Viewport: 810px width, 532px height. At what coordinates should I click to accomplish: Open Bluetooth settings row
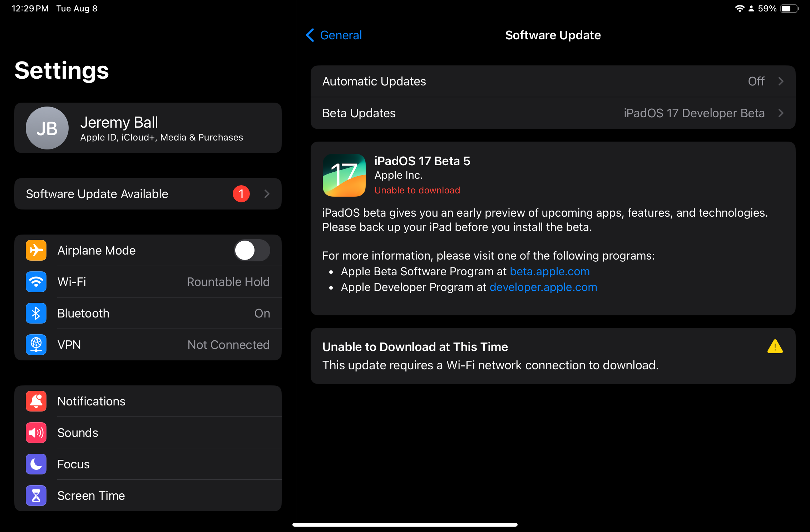coord(148,313)
